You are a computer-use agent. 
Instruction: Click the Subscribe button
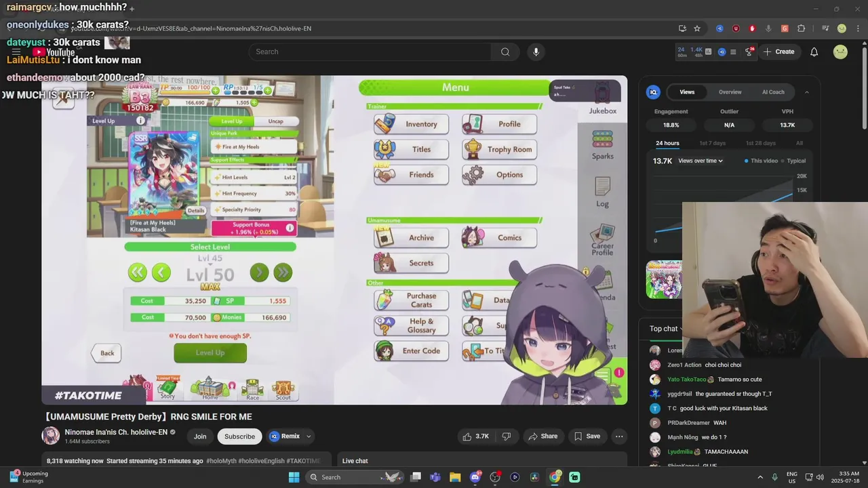[x=239, y=436]
